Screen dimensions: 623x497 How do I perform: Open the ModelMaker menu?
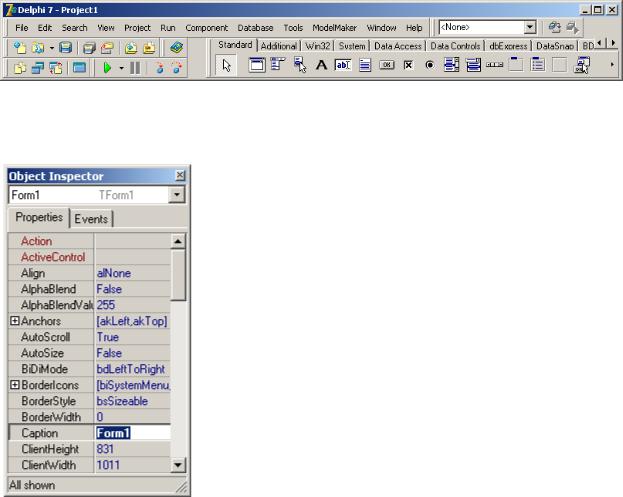pyautogui.click(x=335, y=28)
